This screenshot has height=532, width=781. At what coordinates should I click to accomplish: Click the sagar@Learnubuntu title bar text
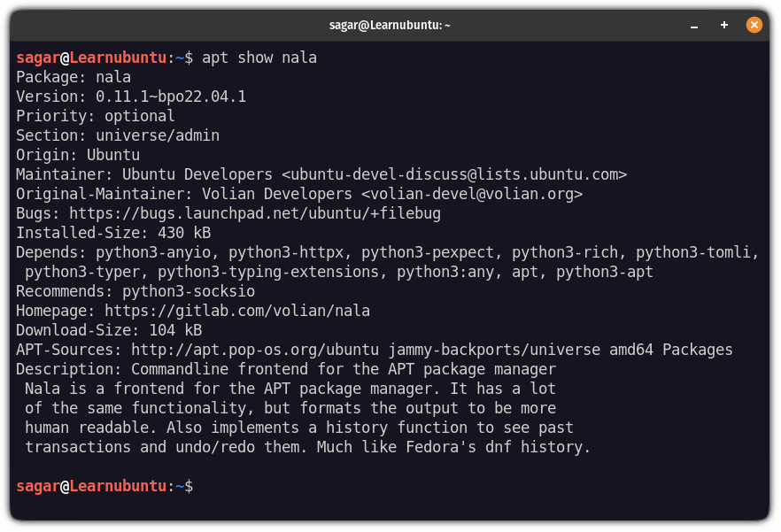[x=388, y=25]
